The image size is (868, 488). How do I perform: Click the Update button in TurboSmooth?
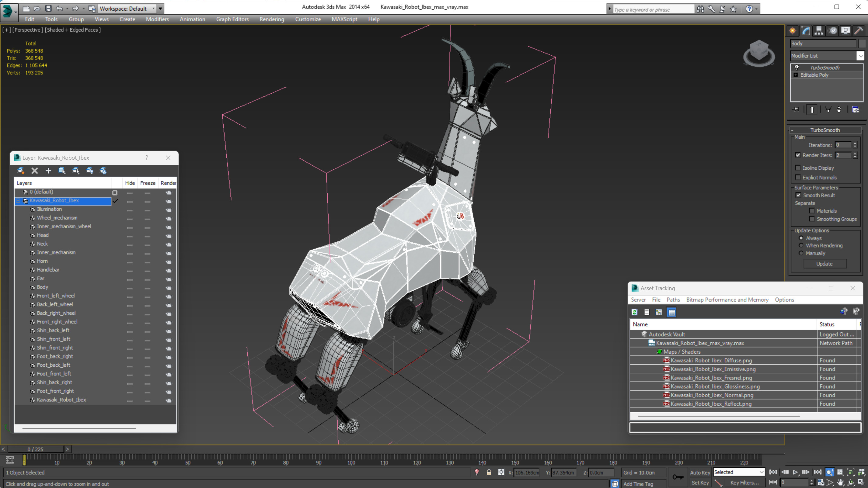(824, 264)
